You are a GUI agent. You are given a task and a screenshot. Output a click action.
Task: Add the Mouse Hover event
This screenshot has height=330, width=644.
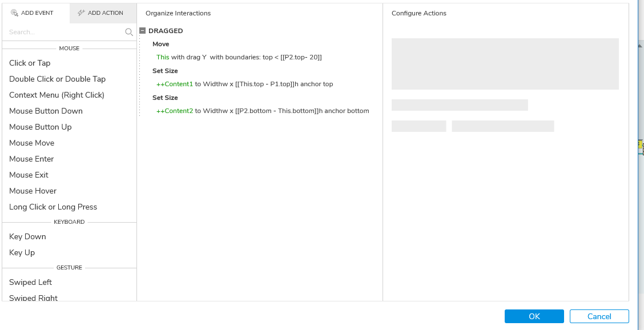[33, 191]
